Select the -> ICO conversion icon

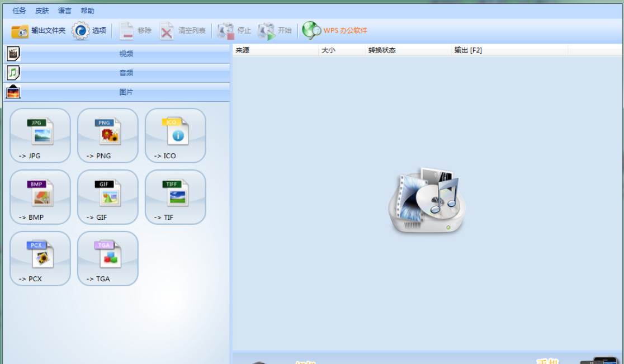point(176,136)
